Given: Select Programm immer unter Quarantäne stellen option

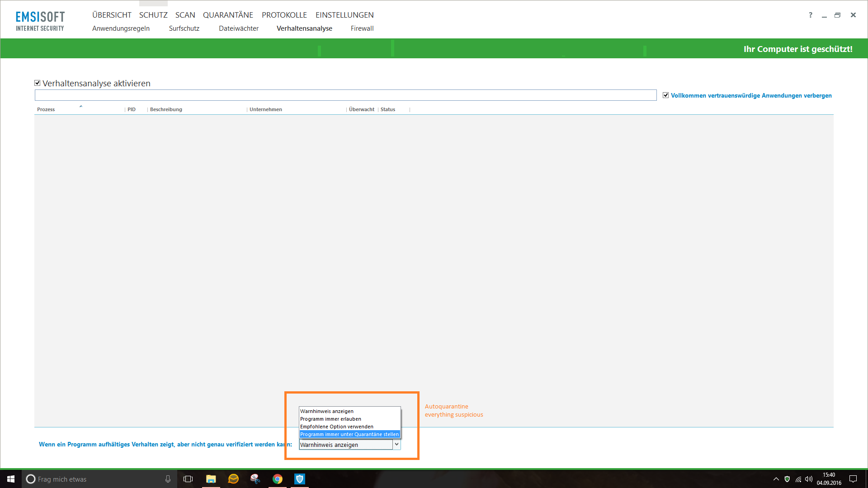Looking at the screenshot, I should (x=349, y=434).
